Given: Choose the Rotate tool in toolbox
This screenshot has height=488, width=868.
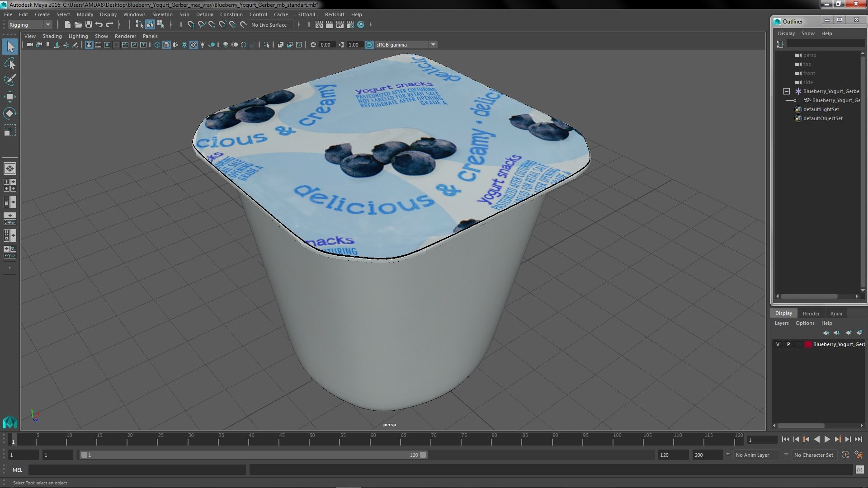Looking at the screenshot, I should [x=10, y=113].
